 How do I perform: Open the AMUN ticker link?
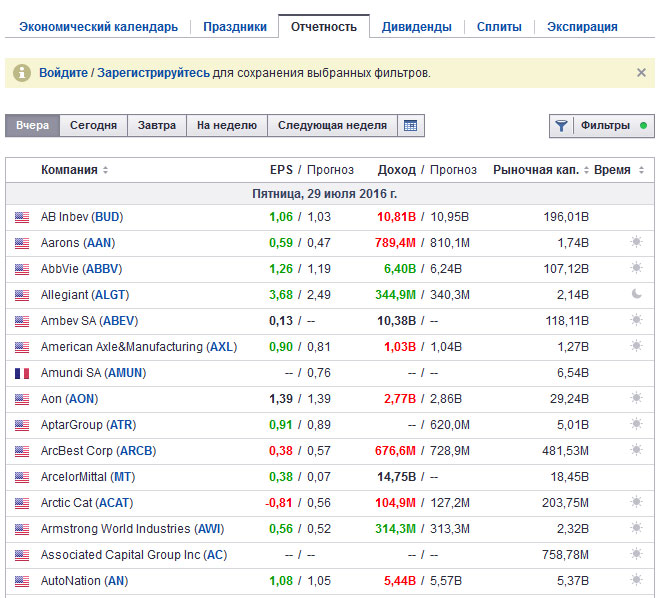point(125,373)
